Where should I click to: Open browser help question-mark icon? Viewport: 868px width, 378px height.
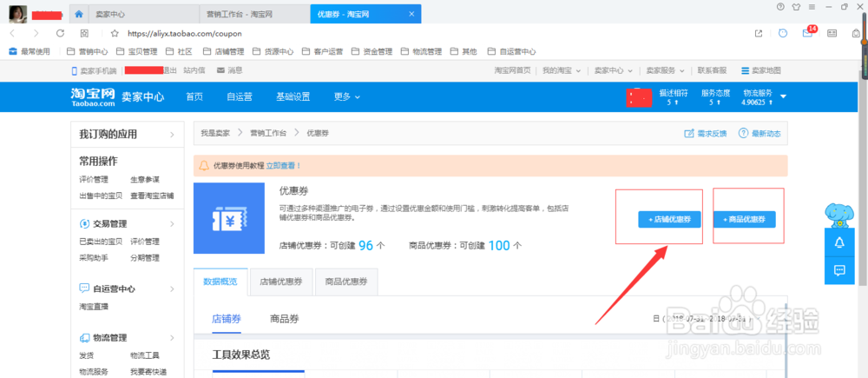coord(780,7)
